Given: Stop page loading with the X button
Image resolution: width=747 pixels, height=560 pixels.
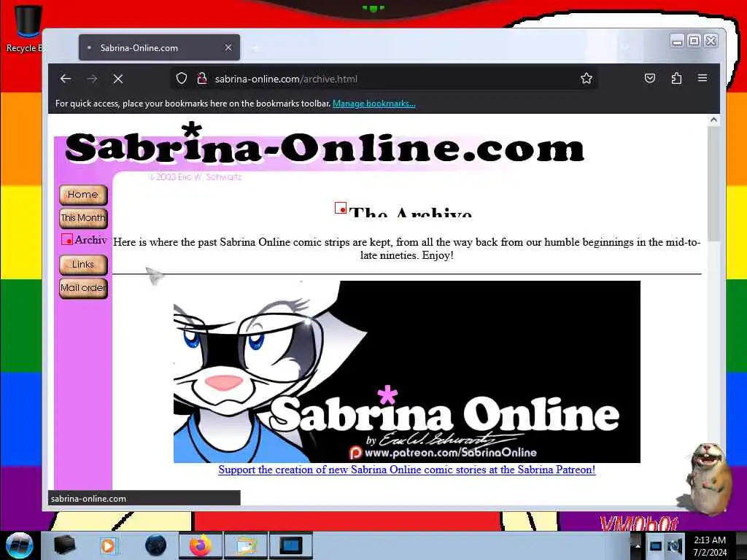Looking at the screenshot, I should point(118,79).
